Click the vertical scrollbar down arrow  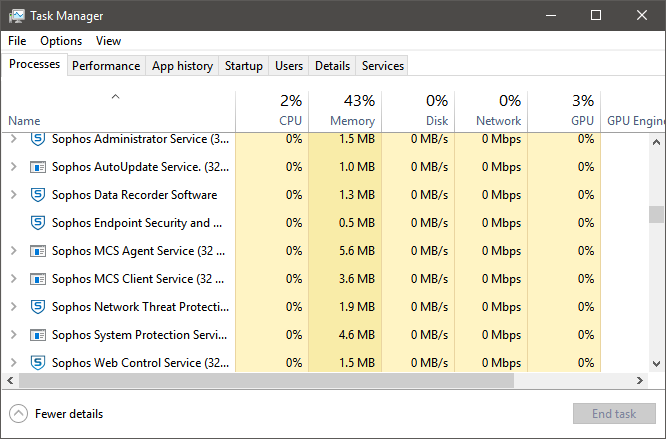(x=657, y=363)
